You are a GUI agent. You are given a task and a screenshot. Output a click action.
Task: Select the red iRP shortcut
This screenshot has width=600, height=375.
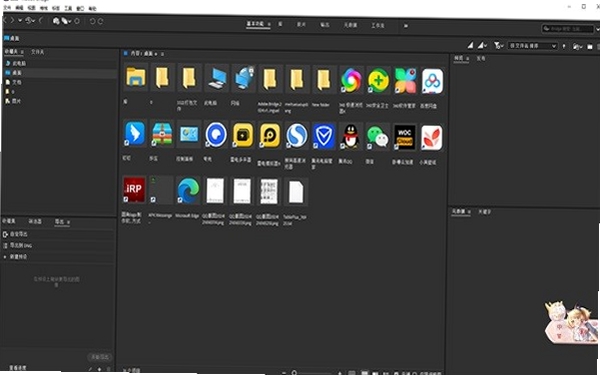click(134, 189)
